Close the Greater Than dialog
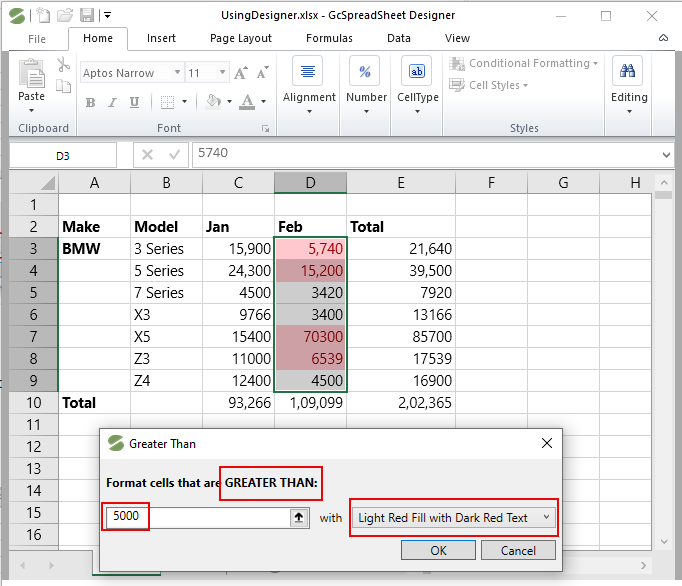 point(547,443)
